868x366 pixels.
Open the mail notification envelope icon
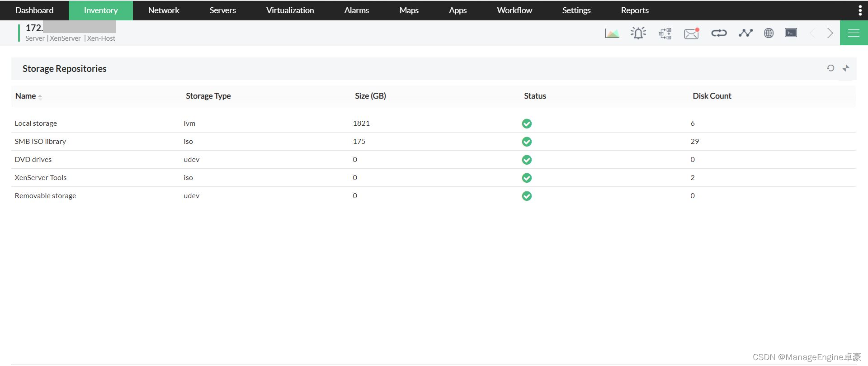(692, 33)
